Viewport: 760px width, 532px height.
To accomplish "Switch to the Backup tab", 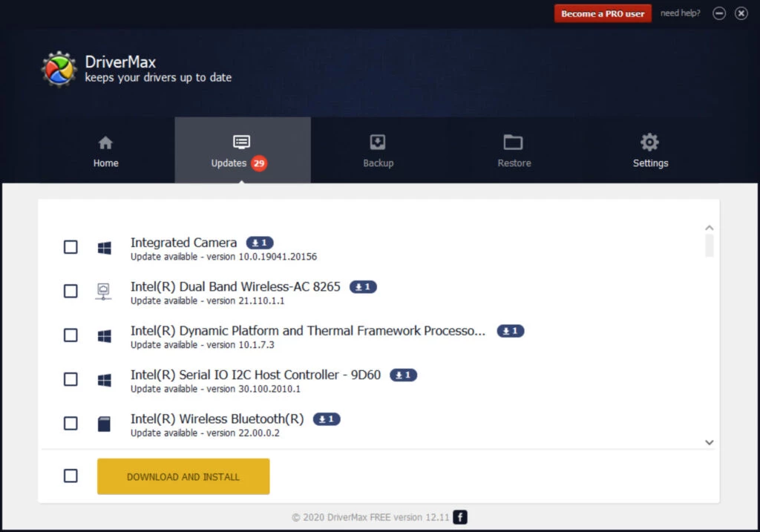I will pyautogui.click(x=378, y=151).
